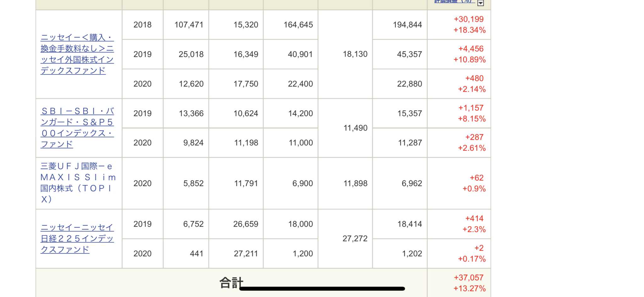Select the 441 quantity cell
The image size is (644, 297).
(x=197, y=254)
